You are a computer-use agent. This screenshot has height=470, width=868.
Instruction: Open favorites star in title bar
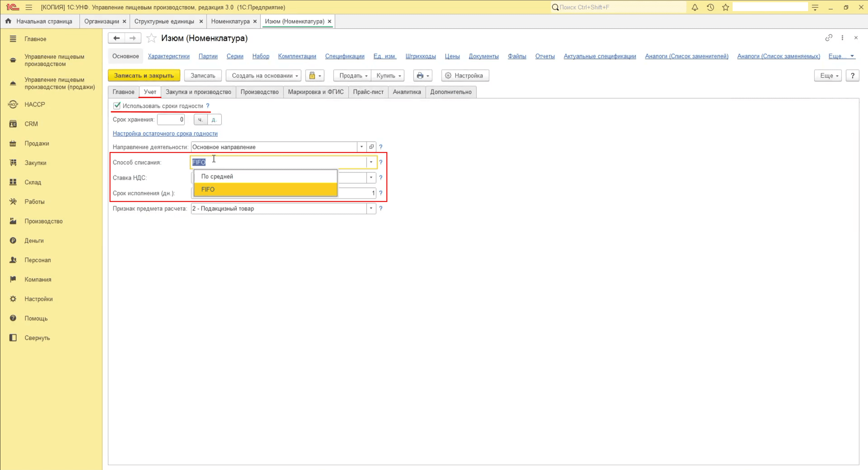tap(726, 7)
